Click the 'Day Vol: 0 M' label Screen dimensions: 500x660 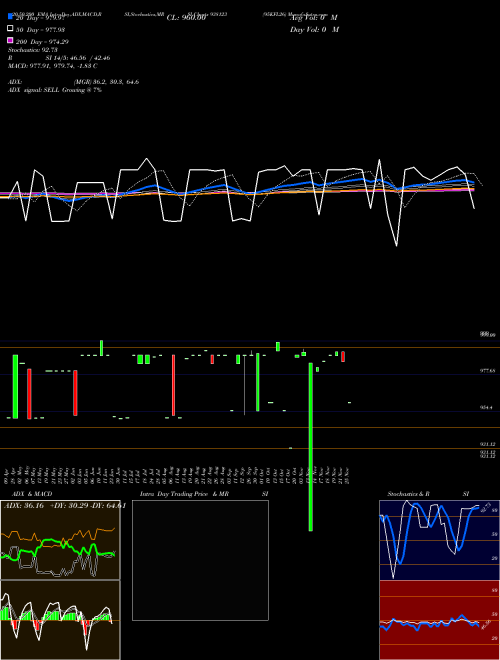(314, 29)
